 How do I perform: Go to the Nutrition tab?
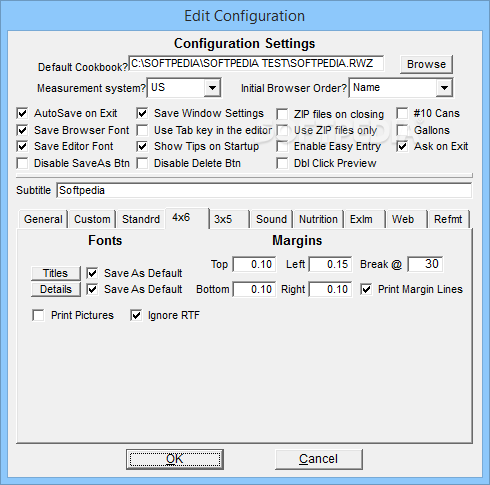[x=318, y=219]
